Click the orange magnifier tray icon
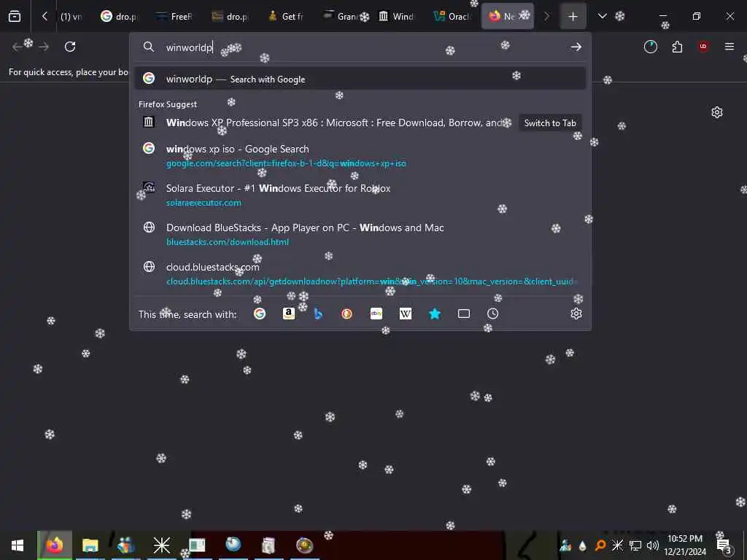This screenshot has height=560, width=747. [x=600, y=545]
